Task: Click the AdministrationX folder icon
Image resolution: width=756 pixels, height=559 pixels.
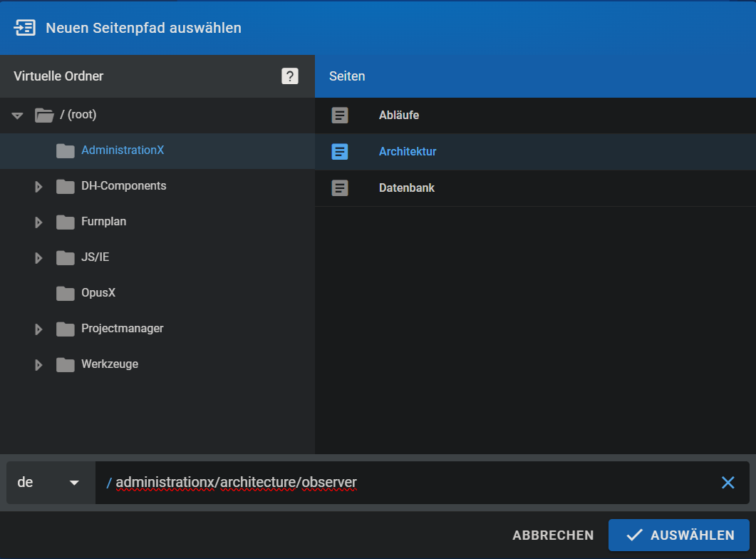Action: pos(66,150)
